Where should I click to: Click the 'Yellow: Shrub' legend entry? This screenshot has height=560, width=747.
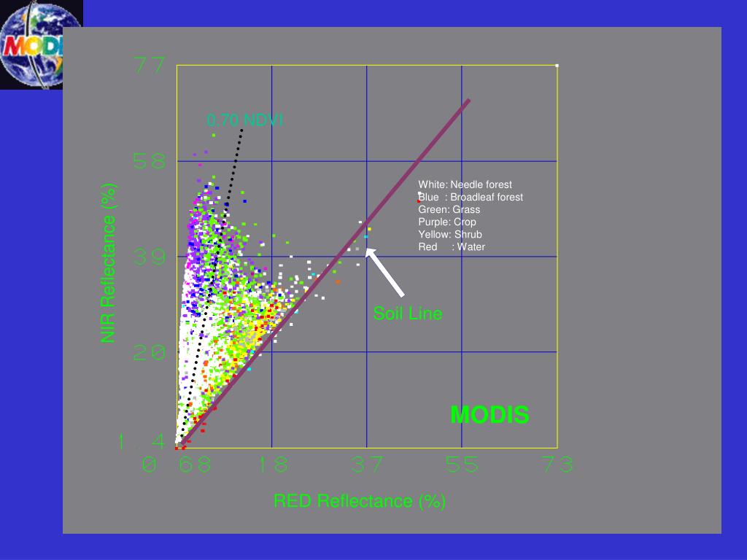coord(449,234)
